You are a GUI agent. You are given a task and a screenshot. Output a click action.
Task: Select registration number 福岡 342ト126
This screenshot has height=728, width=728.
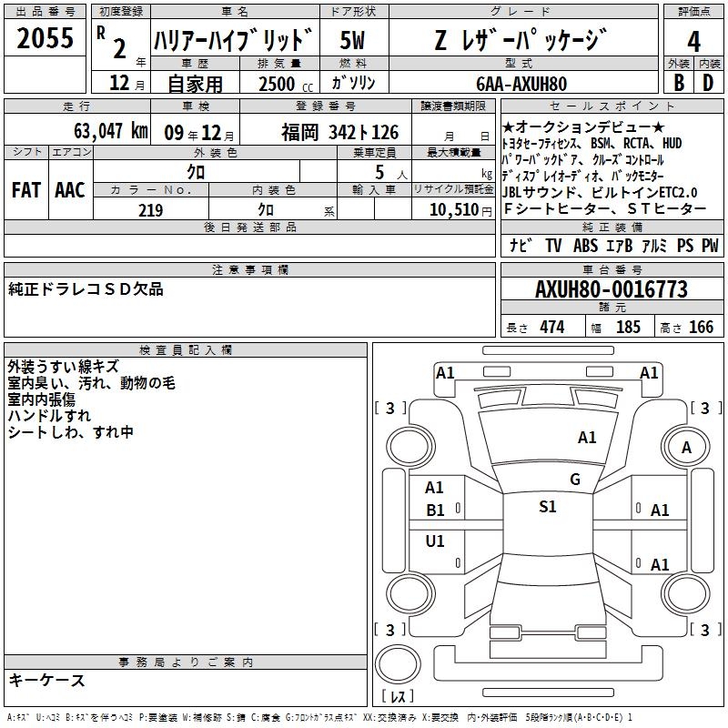339,133
